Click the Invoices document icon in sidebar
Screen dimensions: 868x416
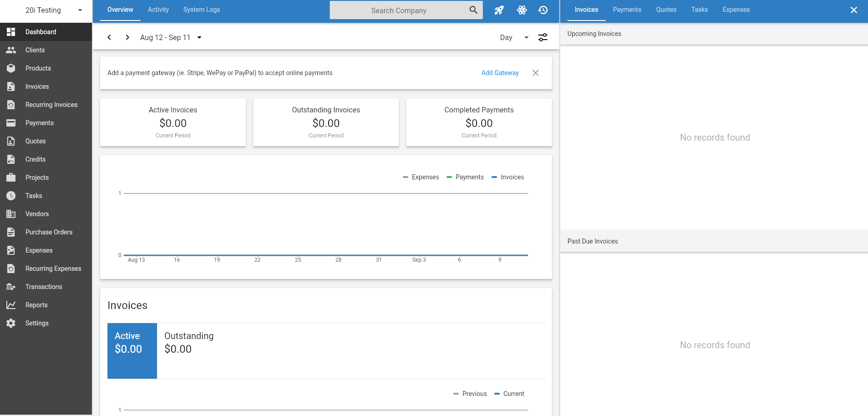point(11,86)
